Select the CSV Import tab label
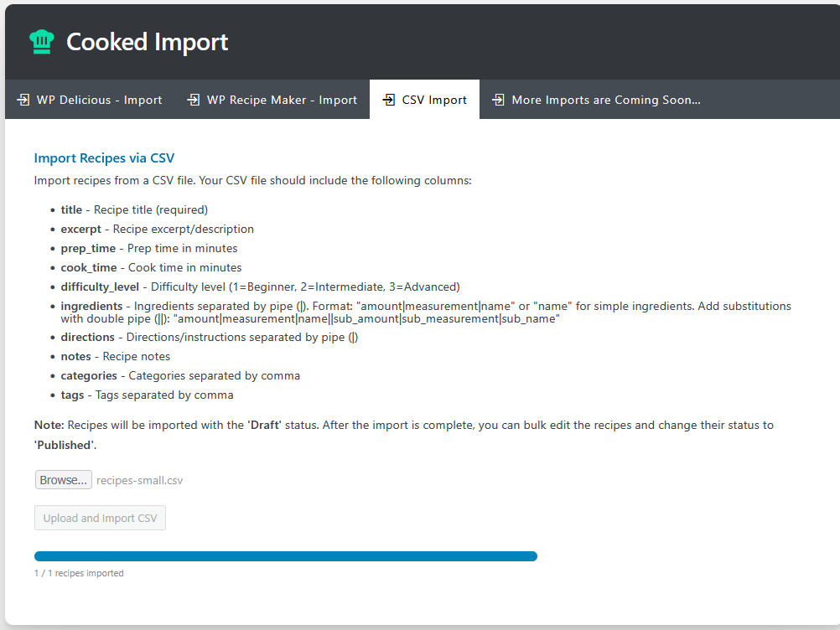Viewport: 840px width, 630px height. pos(434,100)
